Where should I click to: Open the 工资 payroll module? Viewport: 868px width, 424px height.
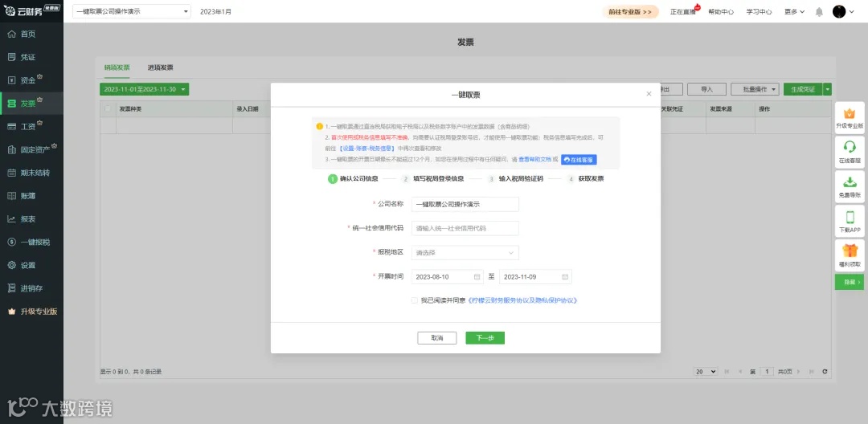[31, 127]
